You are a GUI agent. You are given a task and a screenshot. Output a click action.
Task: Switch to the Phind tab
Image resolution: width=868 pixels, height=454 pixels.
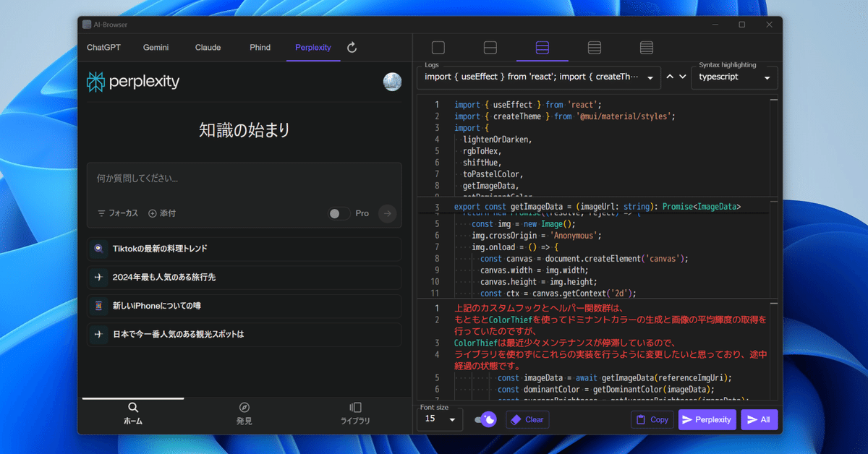click(260, 48)
